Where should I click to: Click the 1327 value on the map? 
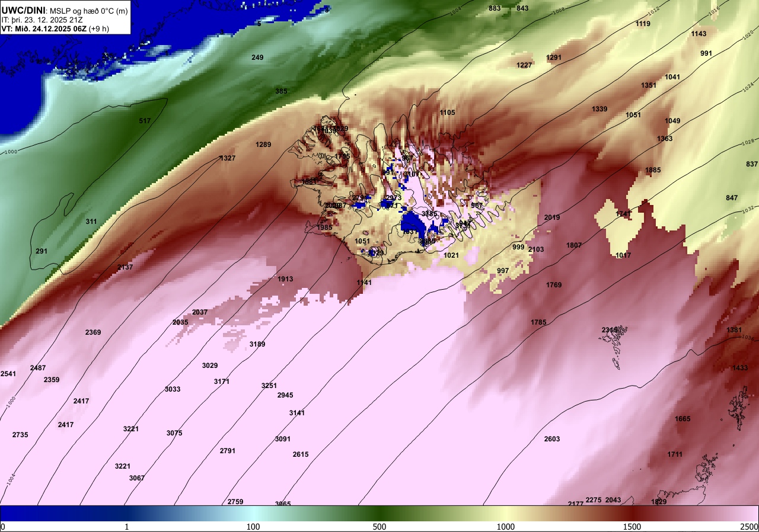click(228, 158)
